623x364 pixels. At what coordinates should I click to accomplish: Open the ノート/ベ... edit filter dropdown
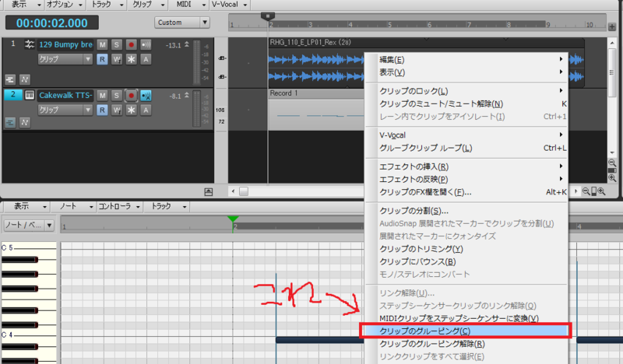[x=28, y=225]
